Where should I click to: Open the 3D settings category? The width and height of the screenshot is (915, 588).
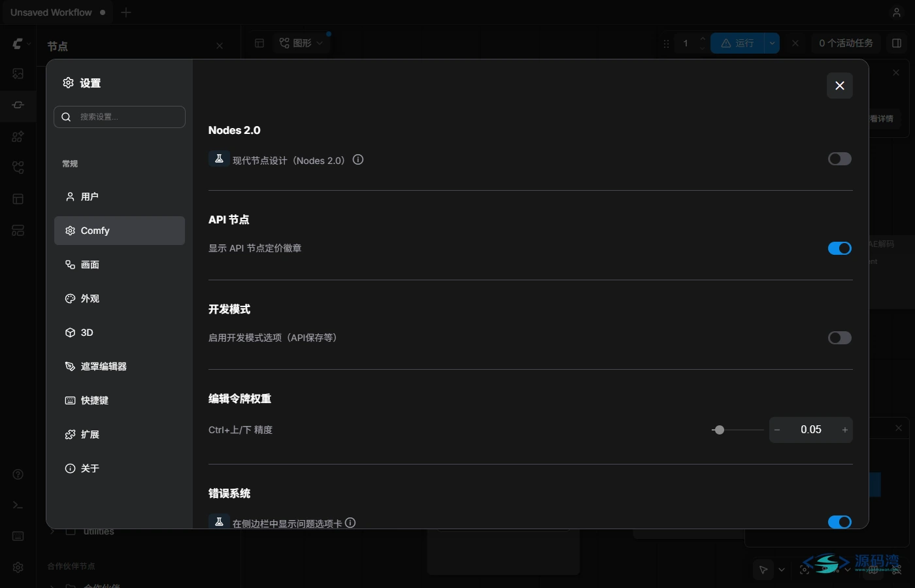coord(120,333)
